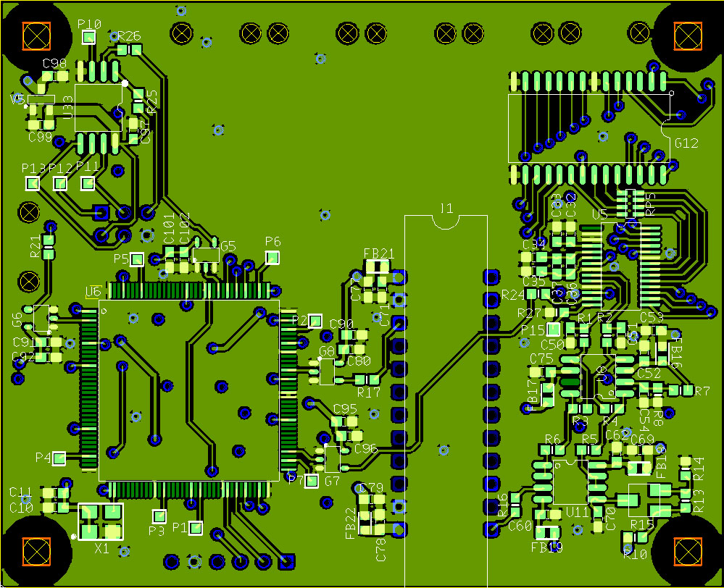Image resolution: width=724 pixels, height=588 pixels.
Task: Click the P4 test point pad
Action: tap(59, 458)
